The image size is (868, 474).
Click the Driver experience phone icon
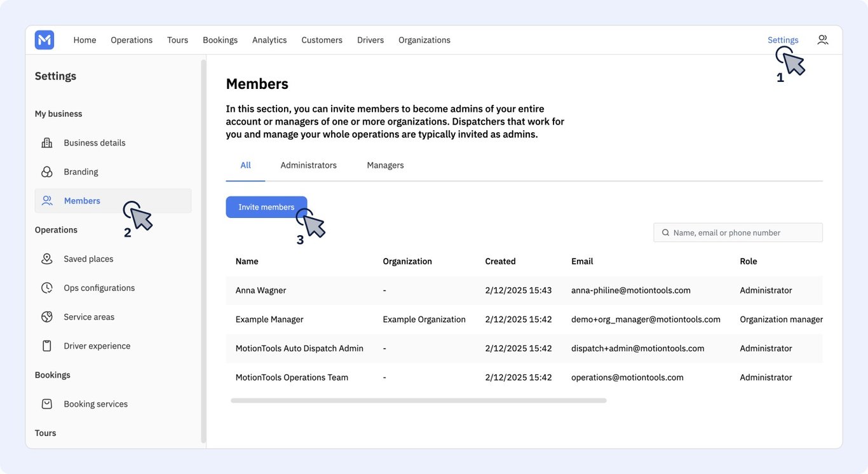point(47,346)
